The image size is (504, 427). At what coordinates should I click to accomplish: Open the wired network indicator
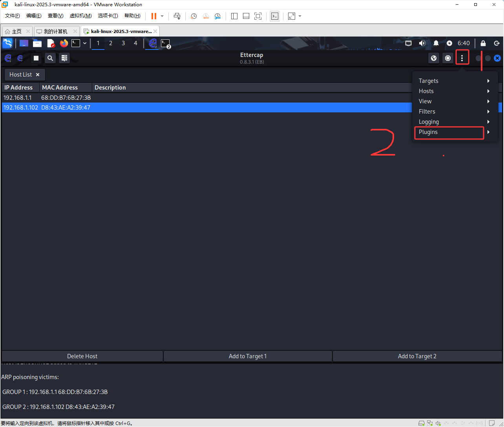tap(409, 43)
